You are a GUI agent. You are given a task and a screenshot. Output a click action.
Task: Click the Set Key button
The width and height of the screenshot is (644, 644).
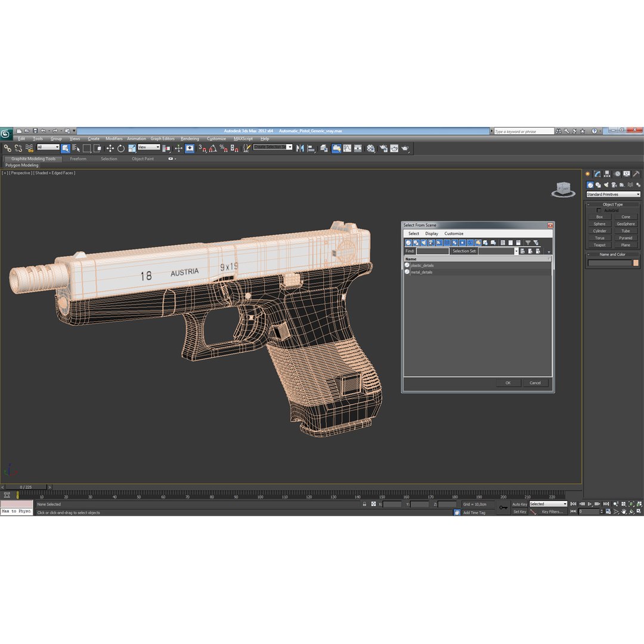pos(519,512)
